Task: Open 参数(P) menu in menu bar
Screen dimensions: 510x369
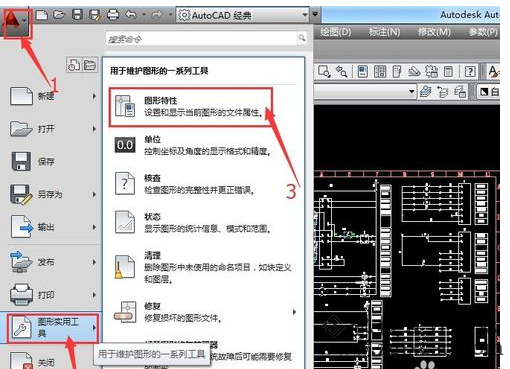Action: pos(483,32)
